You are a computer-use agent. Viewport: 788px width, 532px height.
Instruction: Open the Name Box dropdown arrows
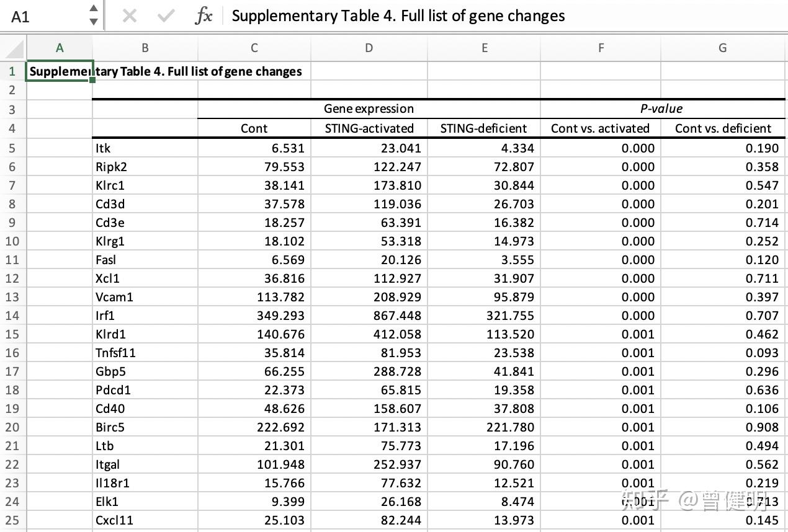(x=93, y=15)
